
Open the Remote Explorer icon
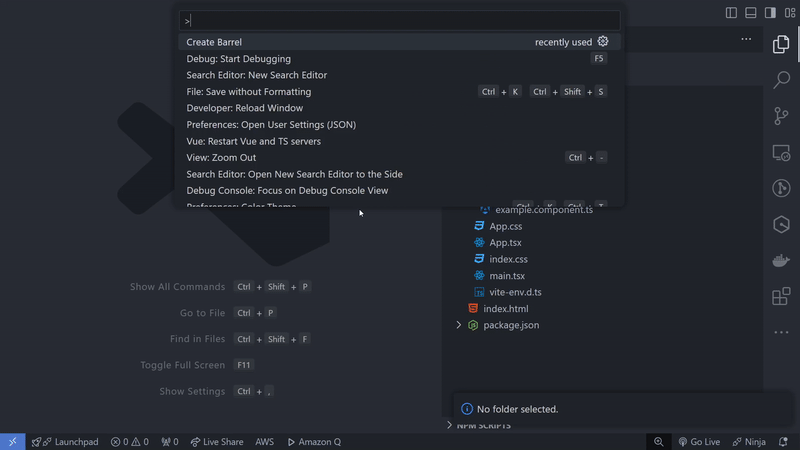pyautogui.click(x=781, y=153)
